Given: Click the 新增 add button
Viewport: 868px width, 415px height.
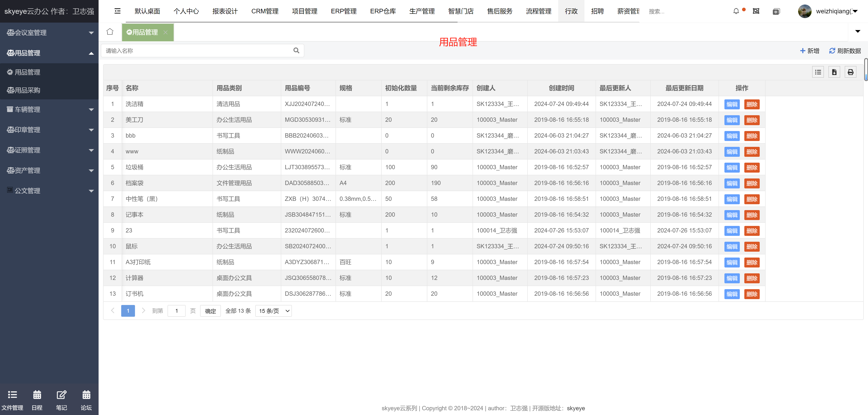Looking at the screenshot, I should coord(809,50).
